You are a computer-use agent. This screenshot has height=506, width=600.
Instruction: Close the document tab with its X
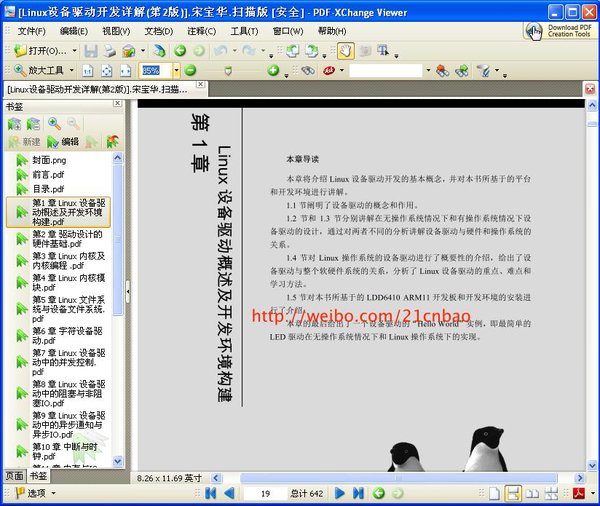point(201,84)
